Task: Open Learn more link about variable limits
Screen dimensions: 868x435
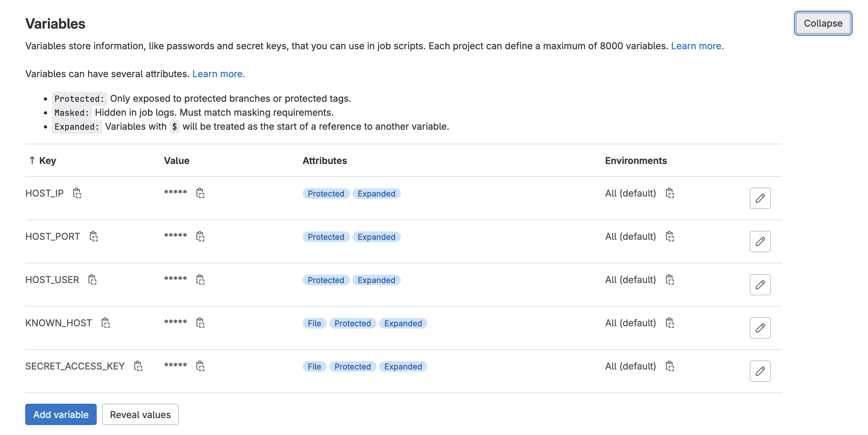Action: pyautogui.click(x=697, y=46)
